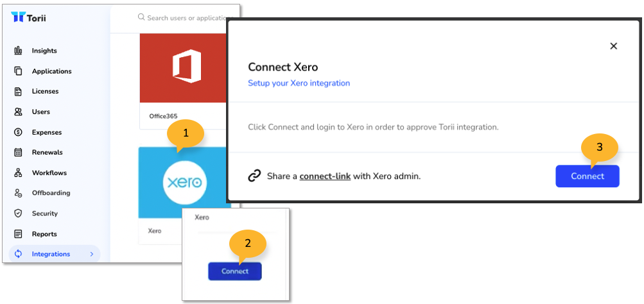This screenshot has width=644, height=304.
Task: Click the Office365 card label
Action: [x=164, y=116]
